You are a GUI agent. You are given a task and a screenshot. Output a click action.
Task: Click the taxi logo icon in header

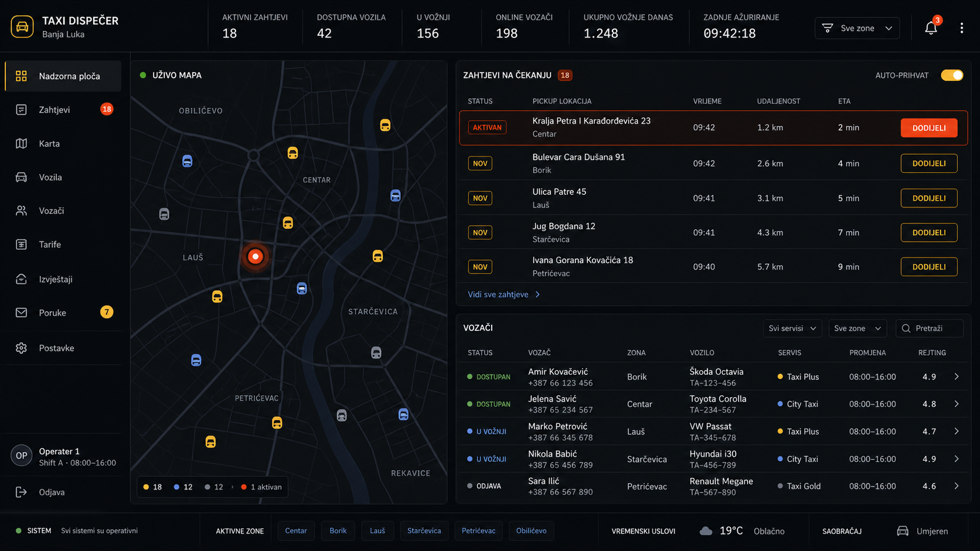point(22,27)
